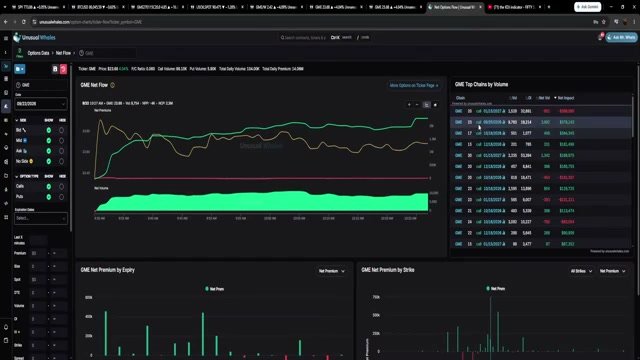The width and height of the screenshot is (640, 360).
Task: Click the bell icon in bottom left rail
Action: tap(6, 327)
